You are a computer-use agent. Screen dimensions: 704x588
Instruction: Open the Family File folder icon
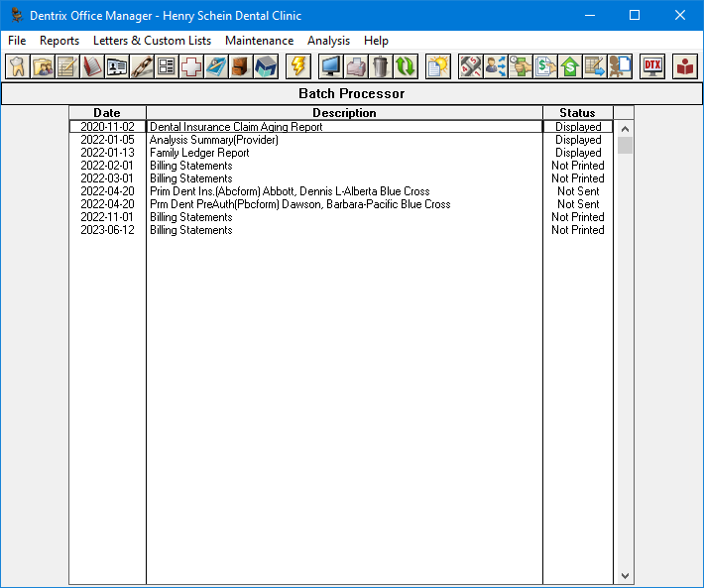pyautogui.click(x=43, y=66)
